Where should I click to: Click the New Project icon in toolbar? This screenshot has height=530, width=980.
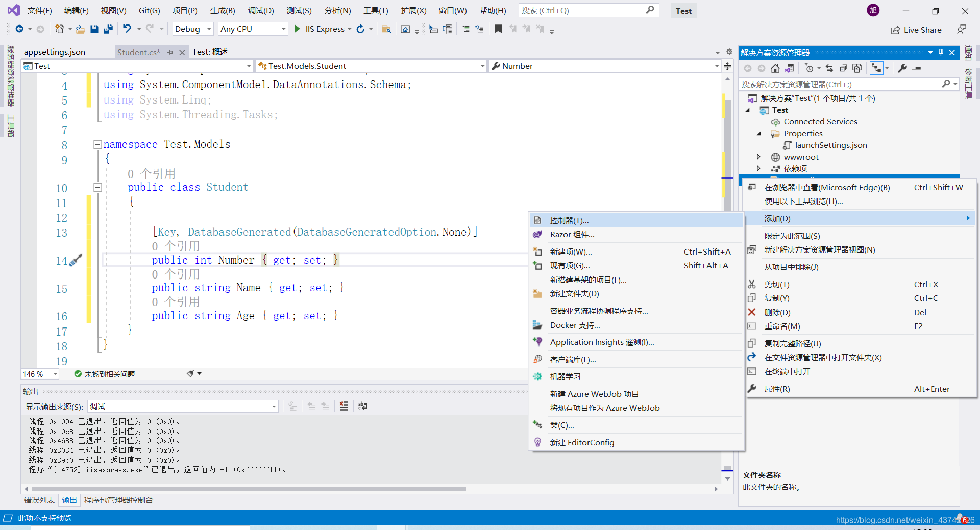60,29
